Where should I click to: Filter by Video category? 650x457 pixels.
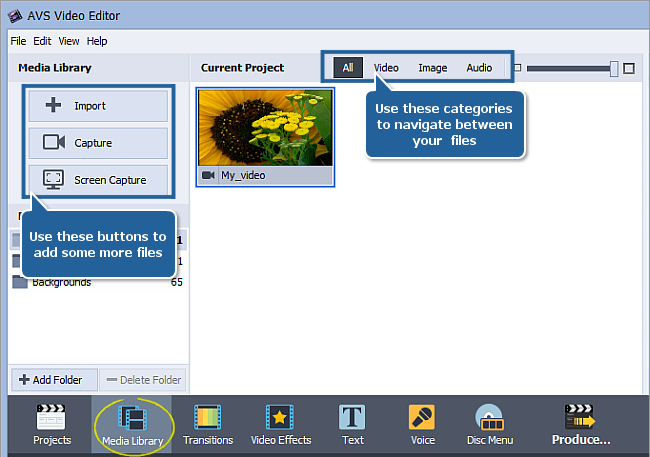[x=386, y=68]
